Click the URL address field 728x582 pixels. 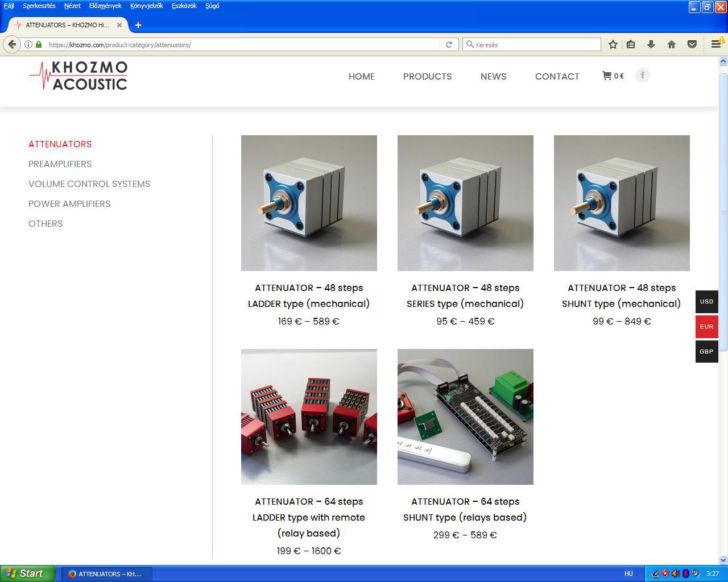click(242, 44)
